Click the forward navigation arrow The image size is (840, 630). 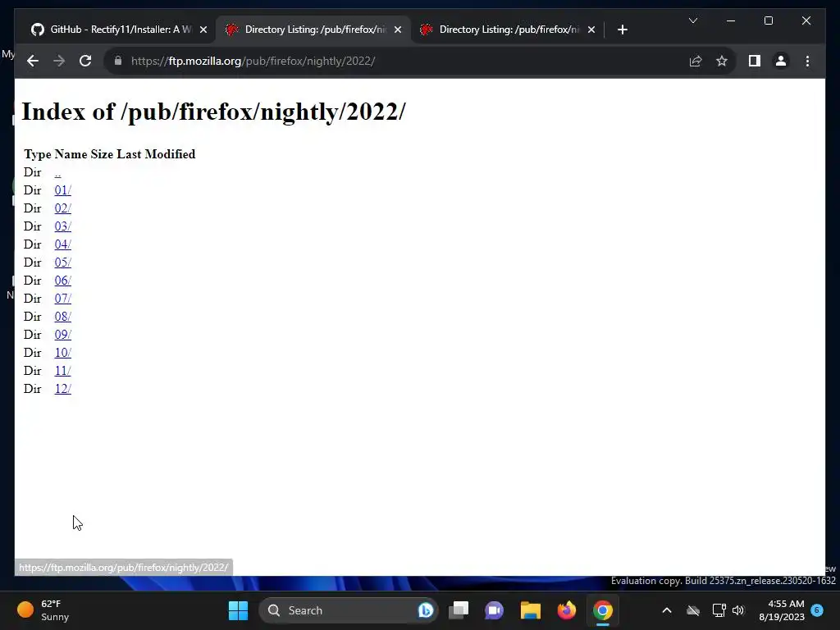click(x=59, y=61)
